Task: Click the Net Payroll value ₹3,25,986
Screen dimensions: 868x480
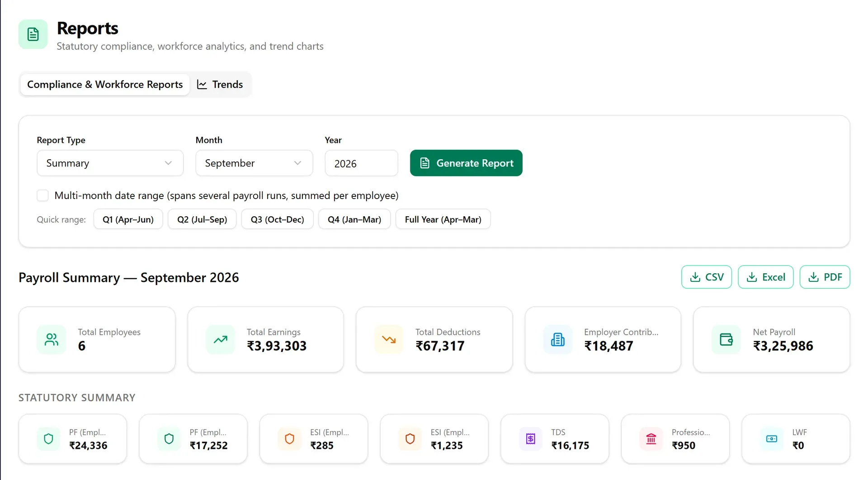Action: (x=783, y=346)
